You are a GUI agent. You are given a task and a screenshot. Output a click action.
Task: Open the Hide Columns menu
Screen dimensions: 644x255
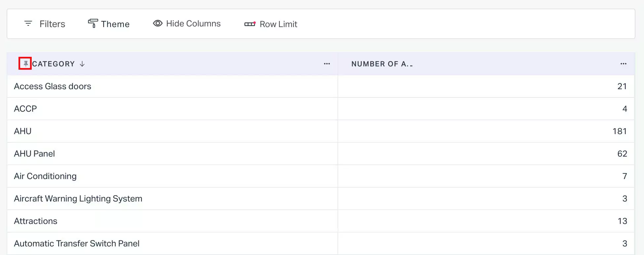[193, 23]
